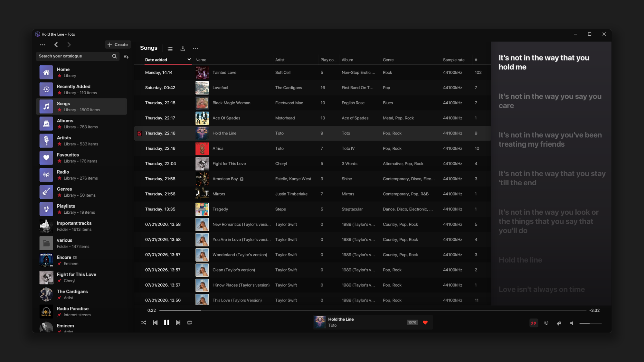The height and width of the screenshot is (362, 644).
Task: Open the sidebar sort options icon
Action: pyautogui.click(x=126, y=56)
